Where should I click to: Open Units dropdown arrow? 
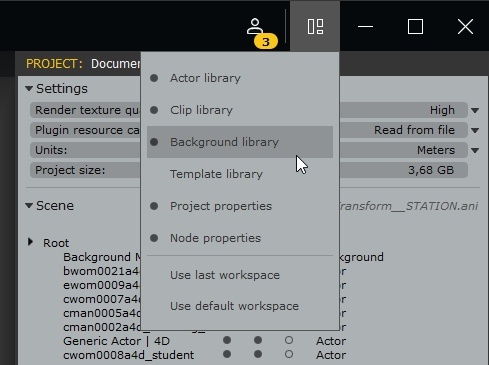pyautogui.click(x=475, y=150)
